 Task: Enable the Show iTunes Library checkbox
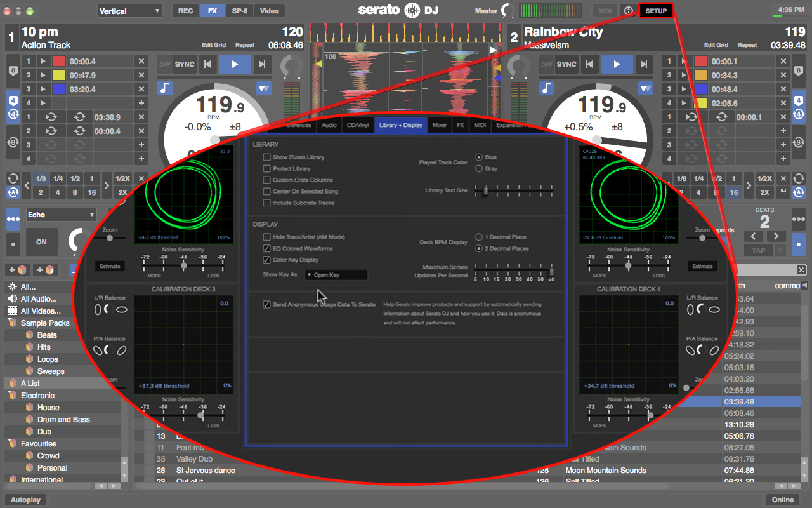(267, 157)
